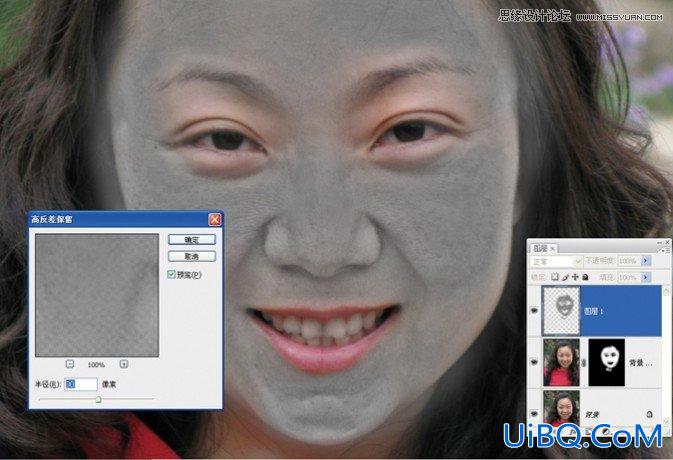This screenshot has height=460, width=673.
Task: Click the 背景 layer lock icon
Action: (650, 414)
